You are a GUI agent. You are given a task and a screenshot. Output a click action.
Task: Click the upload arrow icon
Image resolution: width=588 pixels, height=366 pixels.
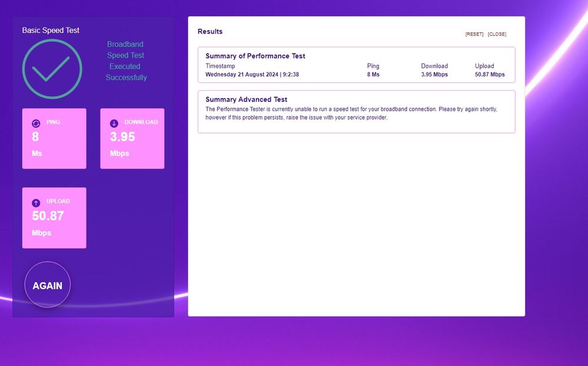click(x=36, y=203)
